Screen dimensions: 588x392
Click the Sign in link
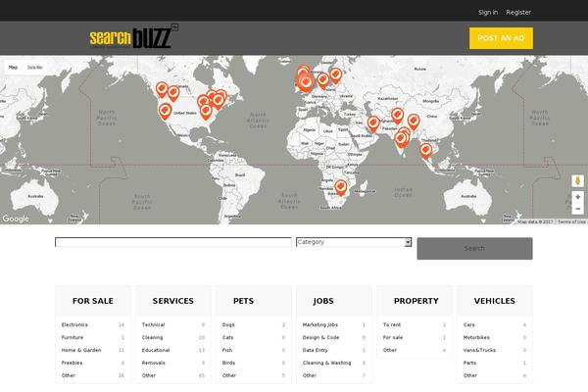pos(488,12)
